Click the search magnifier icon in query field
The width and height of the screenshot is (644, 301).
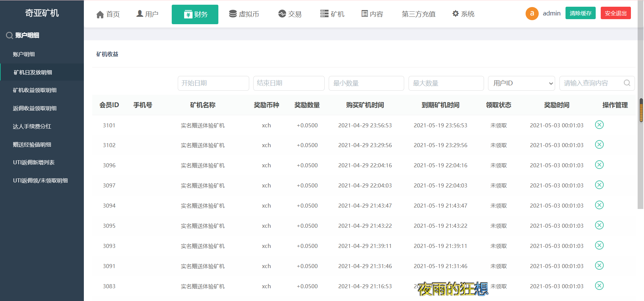[627, 83]
